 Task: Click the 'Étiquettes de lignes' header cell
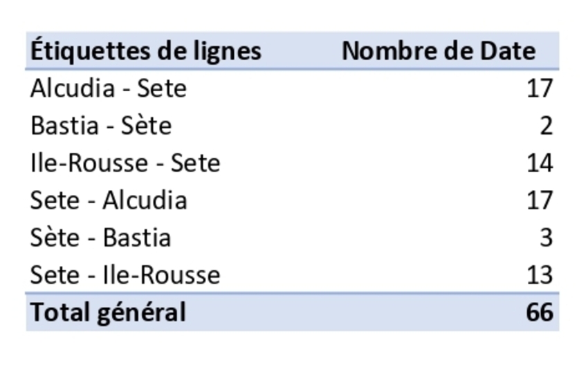pos(146,50)
